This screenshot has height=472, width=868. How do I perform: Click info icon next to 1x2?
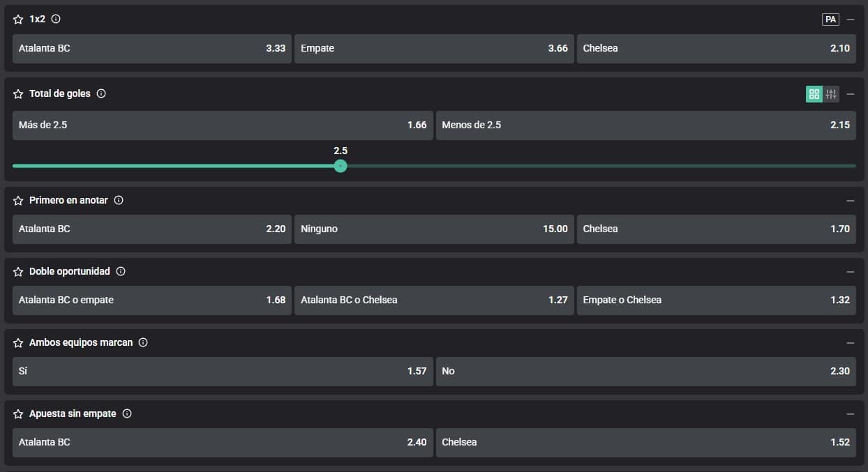click(56, 20)
